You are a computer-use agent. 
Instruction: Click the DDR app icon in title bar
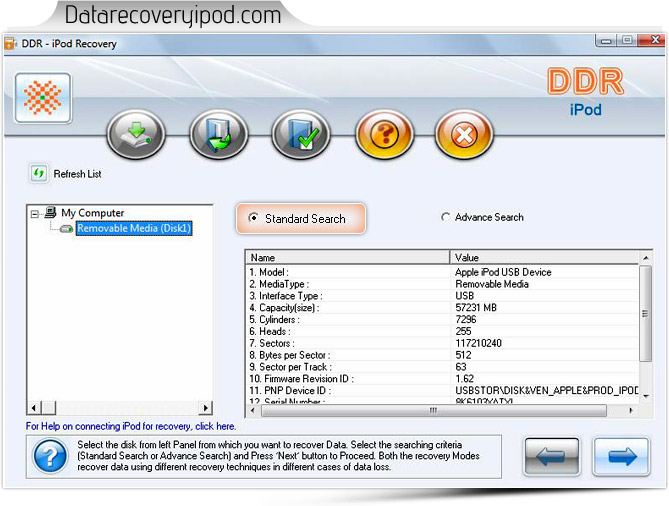[x=10, y=44]
